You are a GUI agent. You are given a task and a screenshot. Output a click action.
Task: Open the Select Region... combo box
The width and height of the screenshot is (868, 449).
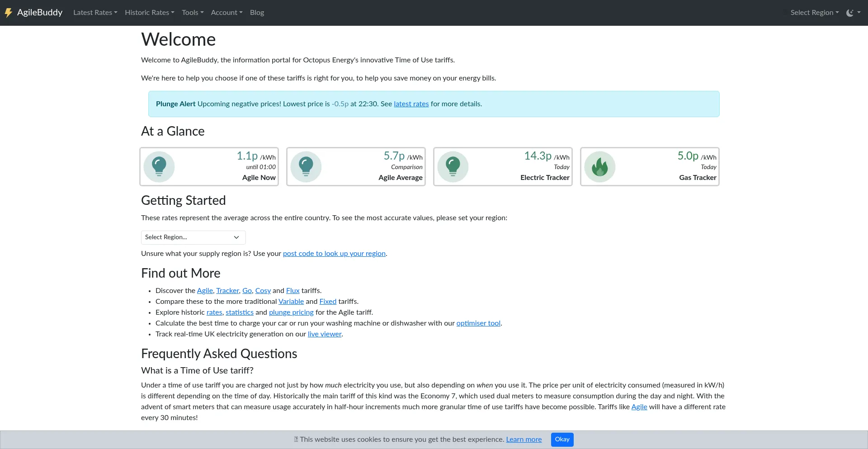(193, 237)
